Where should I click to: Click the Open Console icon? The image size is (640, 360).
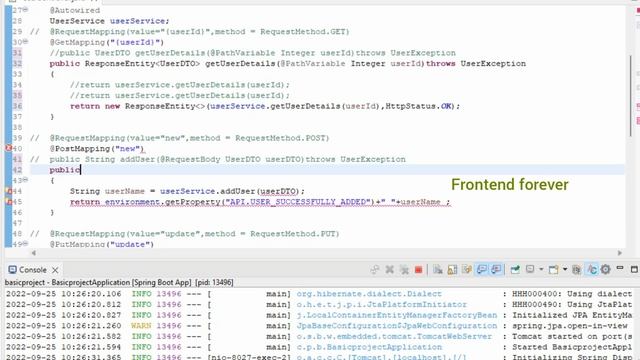tap(553, 269)
